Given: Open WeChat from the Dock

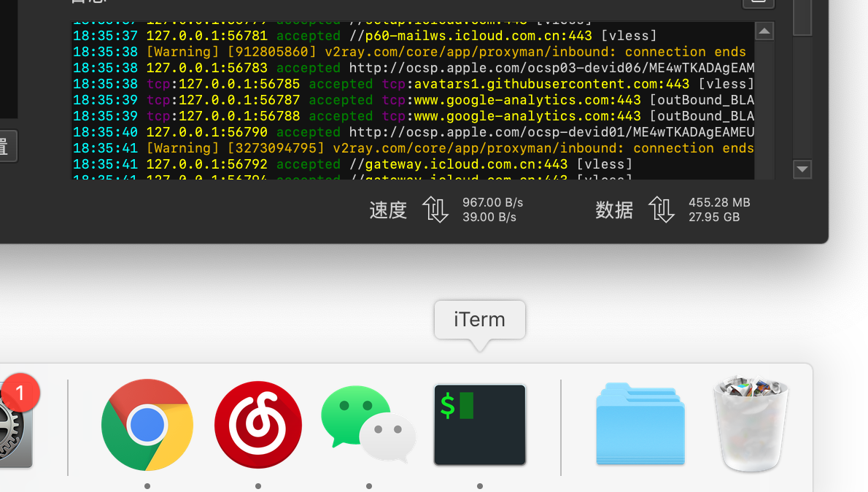Looking at the screenshot, I should click(x=368, y=425).
